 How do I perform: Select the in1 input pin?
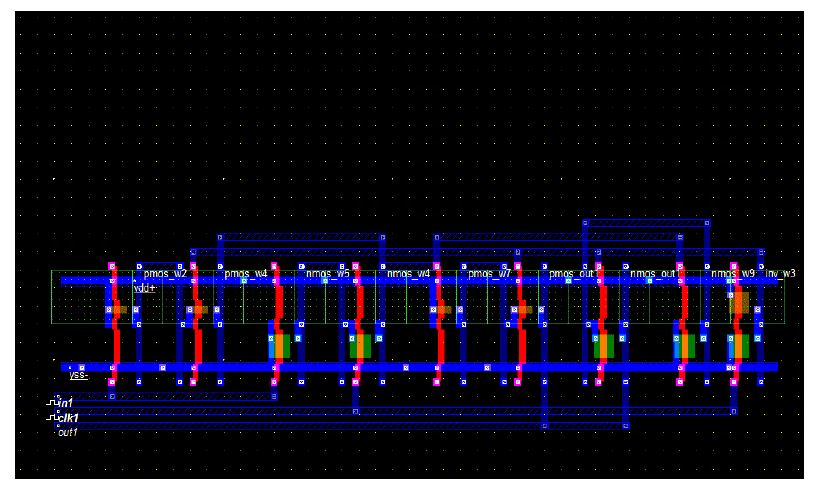(x=64, y=402)
